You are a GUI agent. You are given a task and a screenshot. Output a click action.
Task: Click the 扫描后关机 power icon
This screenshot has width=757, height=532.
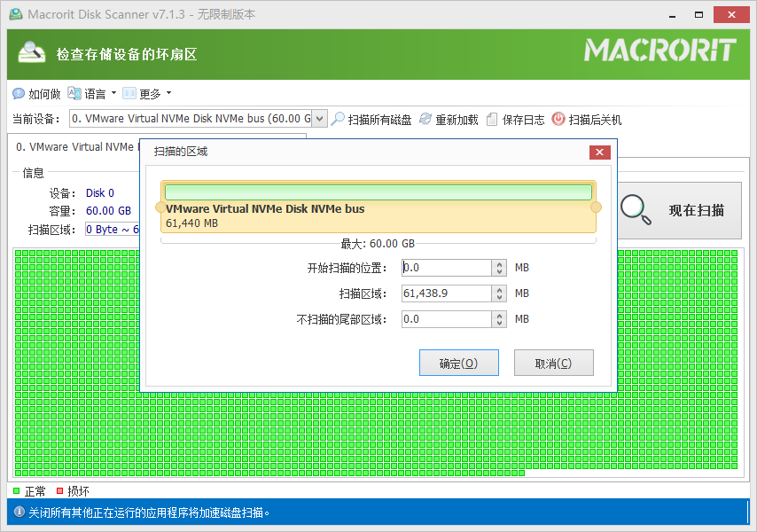click(558, 119)
